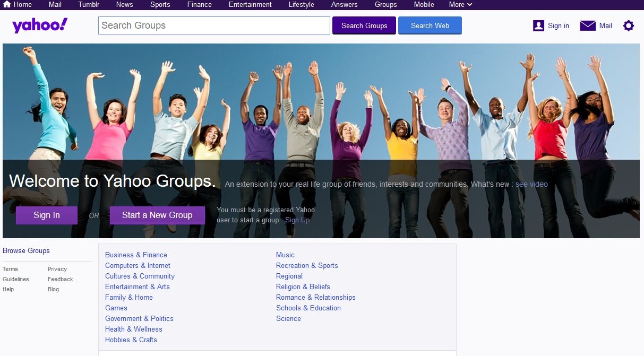Browse the Computers & Internet category
644x356 pixels.
(138, 265)
